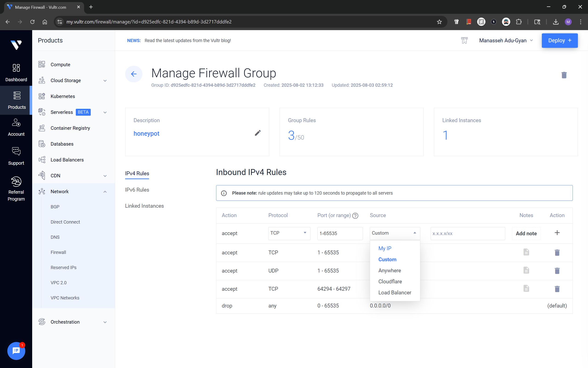View note for TCP 64294 - 64297 rule
The height and width of the screenshot is (368, 588).
(526, 288)
